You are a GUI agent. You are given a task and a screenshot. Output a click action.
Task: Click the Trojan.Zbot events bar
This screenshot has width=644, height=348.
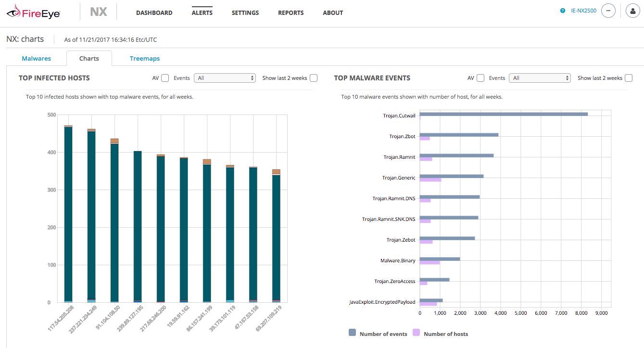click(x=459, y=135)
